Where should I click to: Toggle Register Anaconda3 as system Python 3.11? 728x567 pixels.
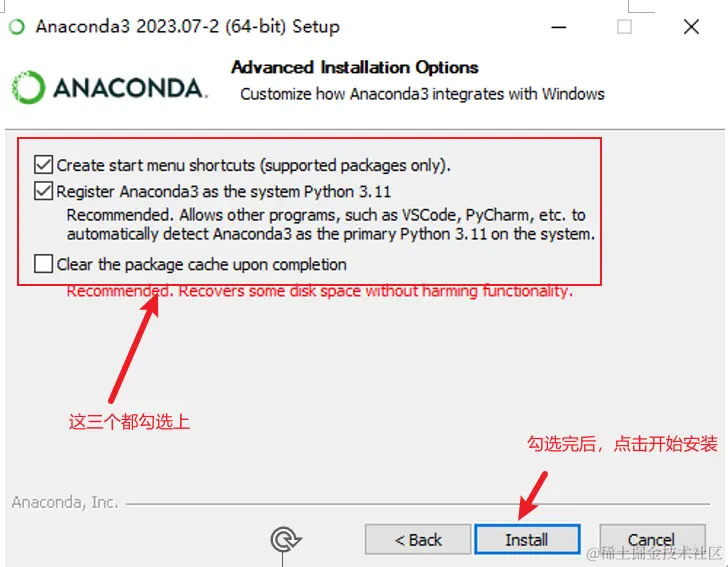[x=43, y=191]
